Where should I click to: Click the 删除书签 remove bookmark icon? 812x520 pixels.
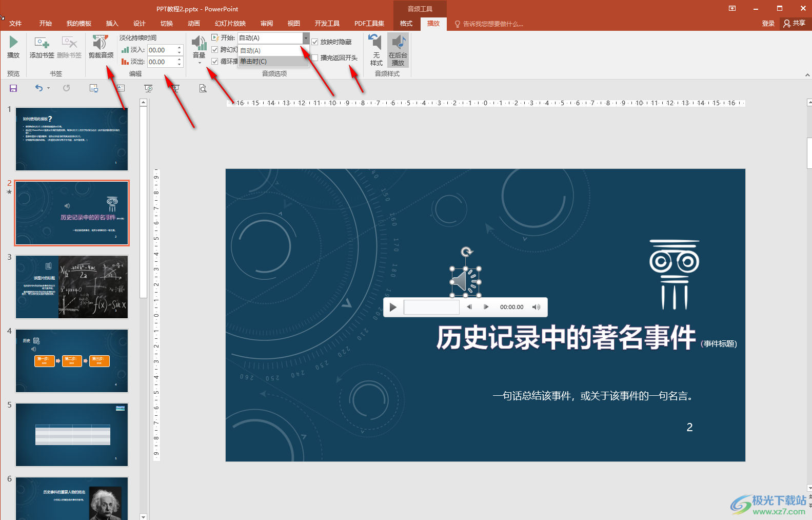click(69, 42)
